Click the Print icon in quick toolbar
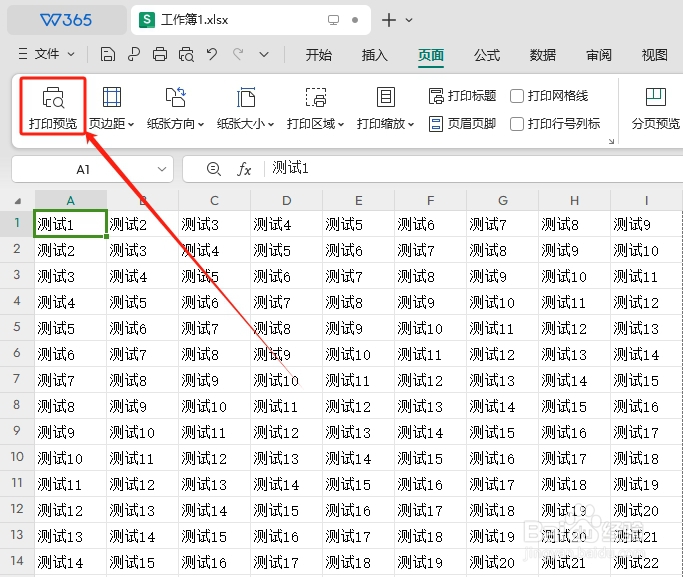This screenshot has height=577, width=683. click(160, 55)
